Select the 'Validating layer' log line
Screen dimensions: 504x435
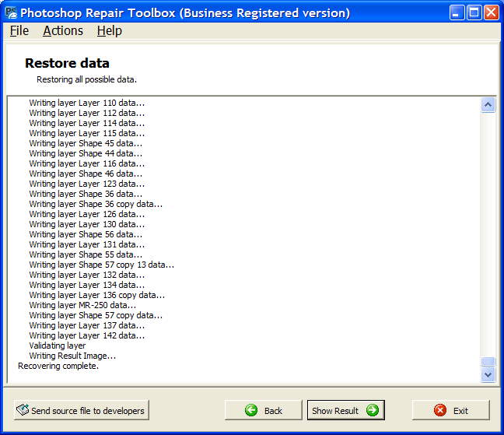[x=58, y=346]
